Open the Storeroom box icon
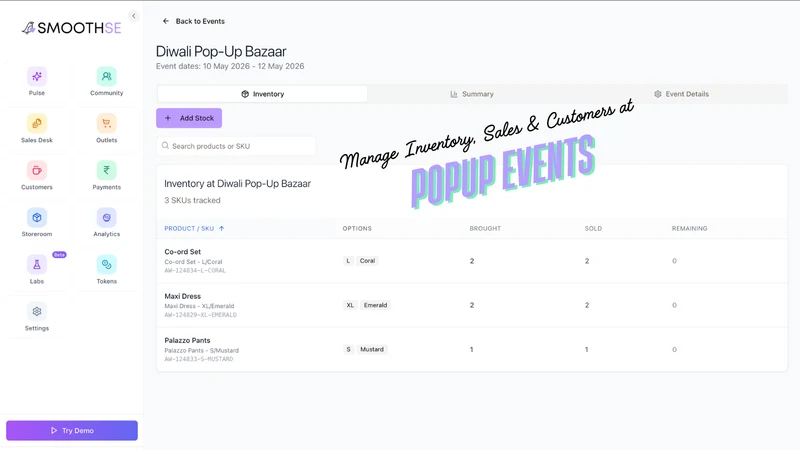 point(37,218)
